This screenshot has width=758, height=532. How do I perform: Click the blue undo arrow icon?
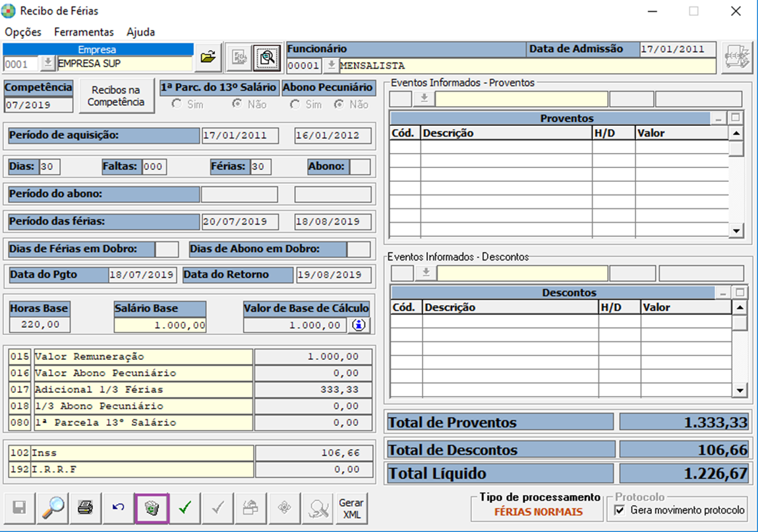click(x=119, y=508)
